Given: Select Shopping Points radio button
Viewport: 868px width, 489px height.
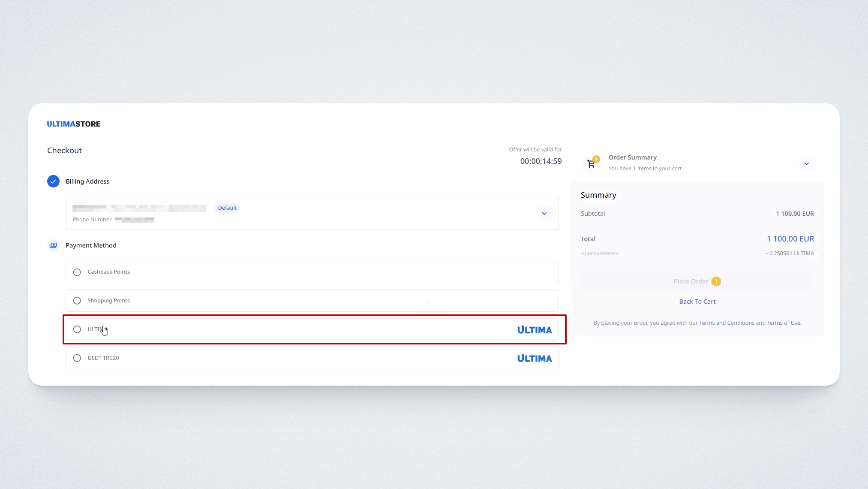Looking at the screenshot, I should click(x=77, y=301).
